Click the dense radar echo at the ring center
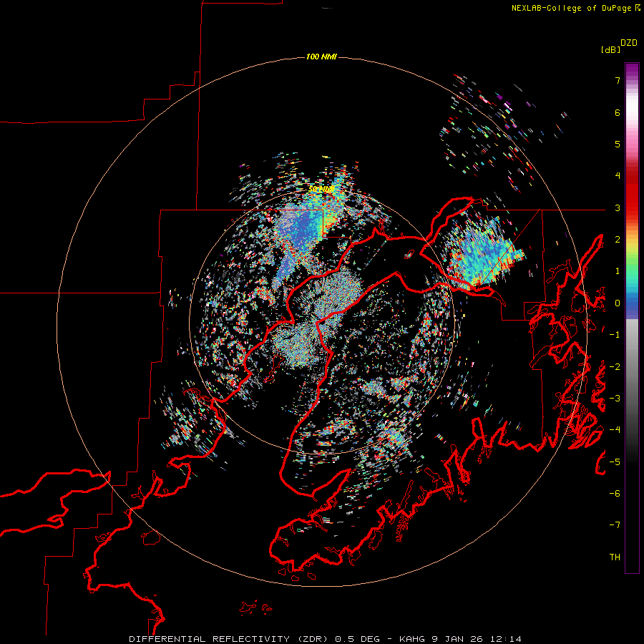This screenshot has width=644, height=644. pyautogui.click(x=318, y=318)
